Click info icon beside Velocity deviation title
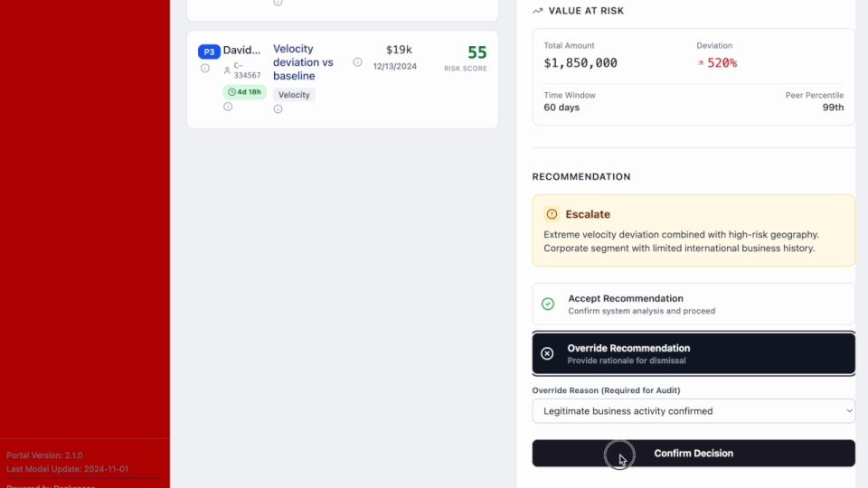Screen dimensions: 868x488 (x=357, y=62)
